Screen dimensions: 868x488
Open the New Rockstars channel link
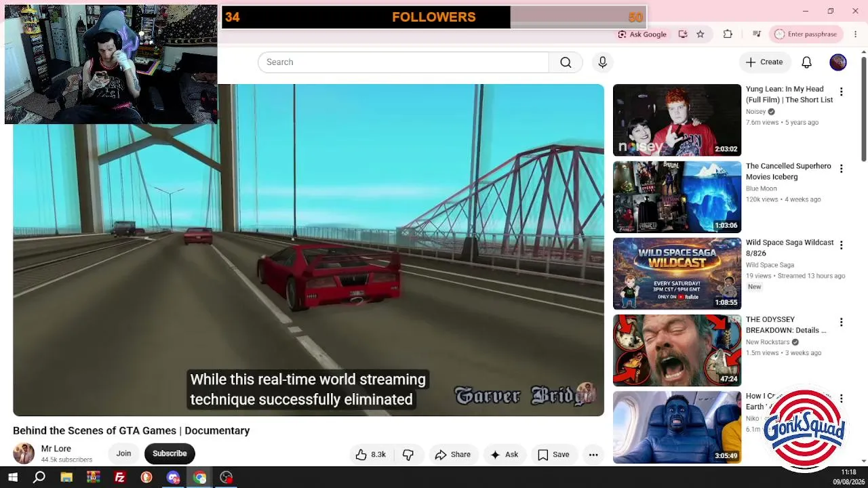[768, 342]
